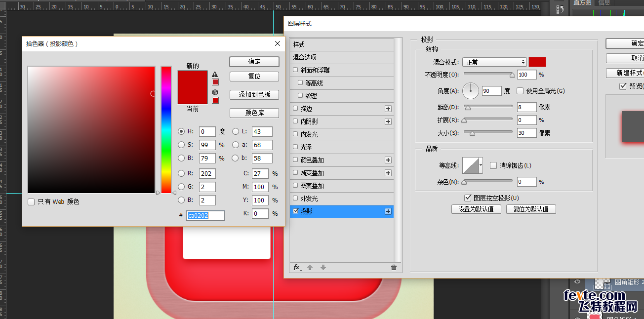This screenshot has height=319, width=644.
Task: Click the 距离 distance value field
Action: pos(527,107)
